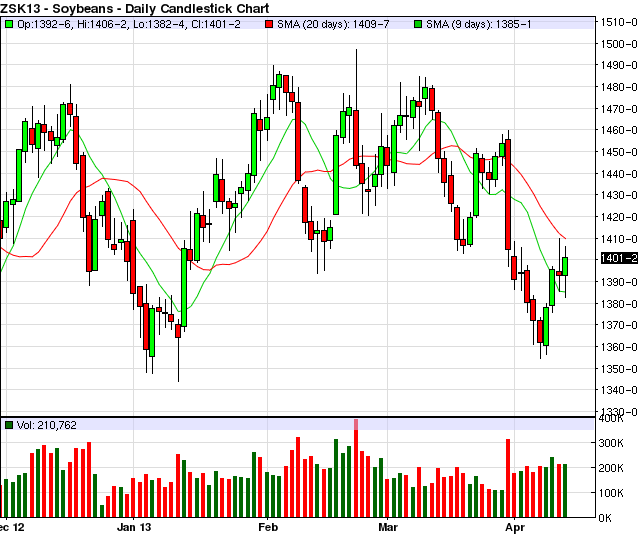Click the green OHLC legend swatch
Image resolution: width=640 pixels, height=536 pixels.
(x=9, y=24)
